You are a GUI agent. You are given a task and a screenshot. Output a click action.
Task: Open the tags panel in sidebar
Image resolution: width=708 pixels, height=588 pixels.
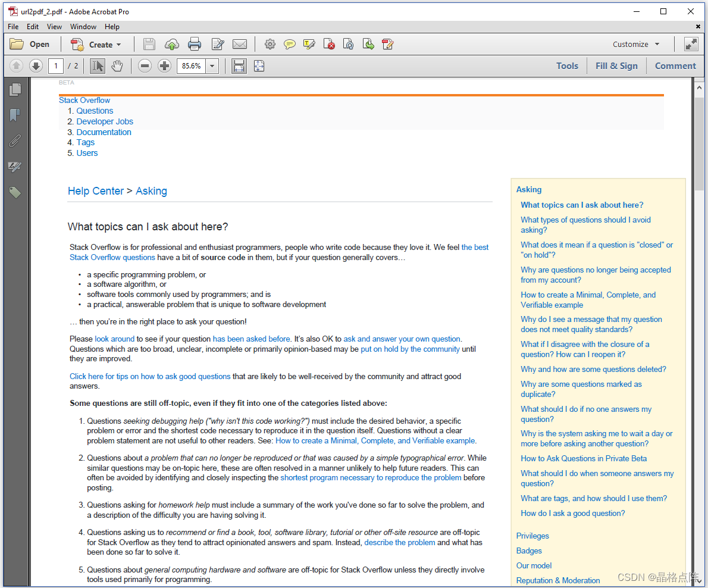(15, 193)
